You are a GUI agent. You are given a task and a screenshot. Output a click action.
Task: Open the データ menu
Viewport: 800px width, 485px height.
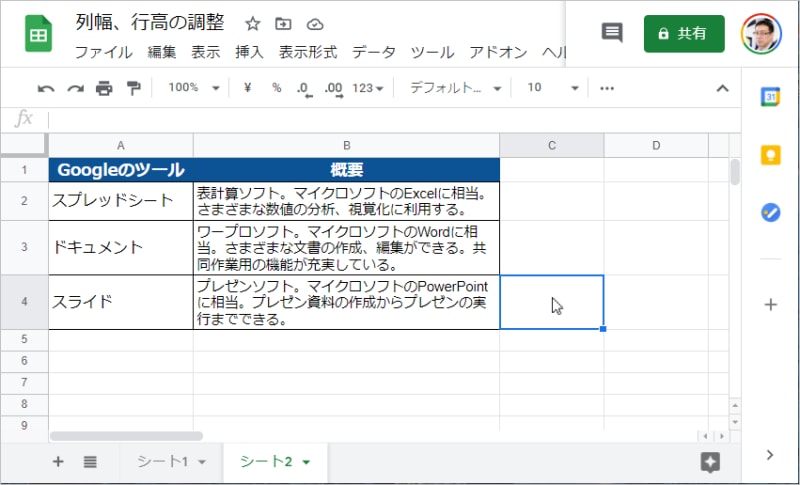click(x=373, y=53)
